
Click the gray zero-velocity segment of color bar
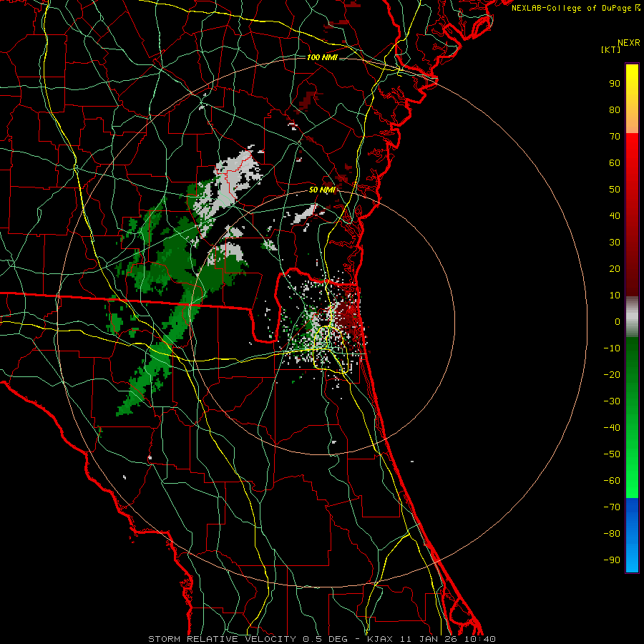[x=632, y=317]
